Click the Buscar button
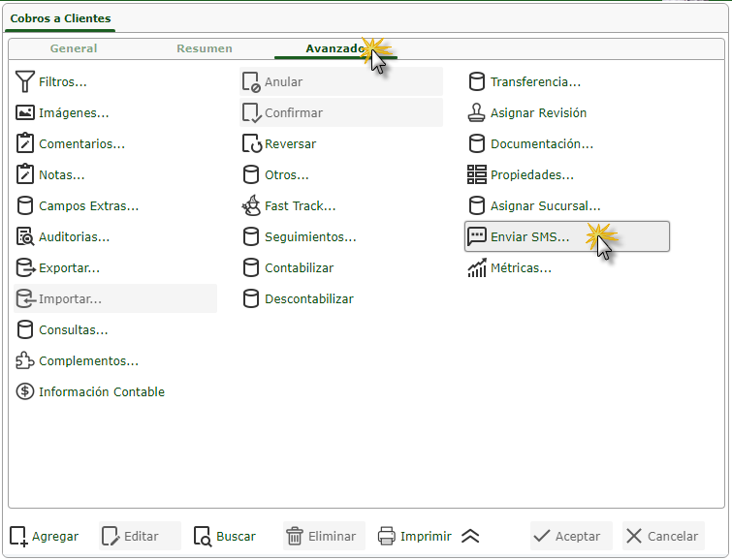732x560 pixels. point(225,536)
